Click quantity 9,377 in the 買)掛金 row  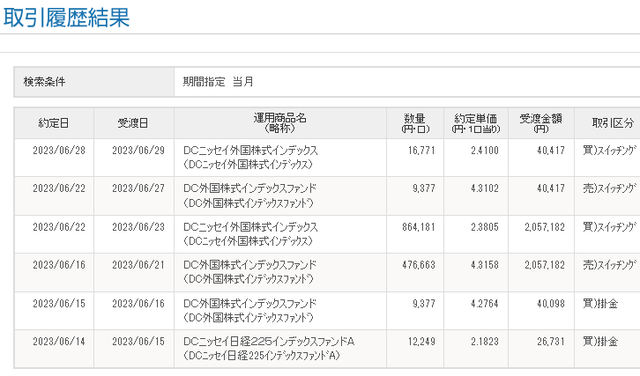(424, 303)
